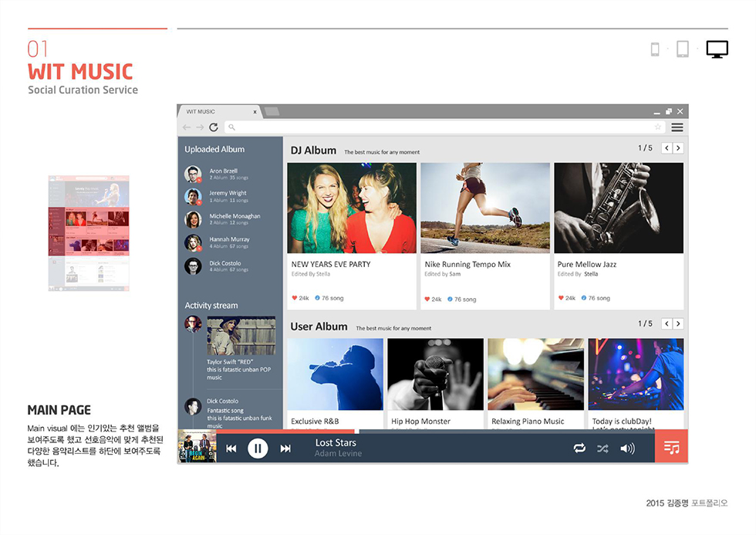The image size is (756, 535).
Task: Advance DJ Album carousel with right arrow
Action: (x=678, y=147)
